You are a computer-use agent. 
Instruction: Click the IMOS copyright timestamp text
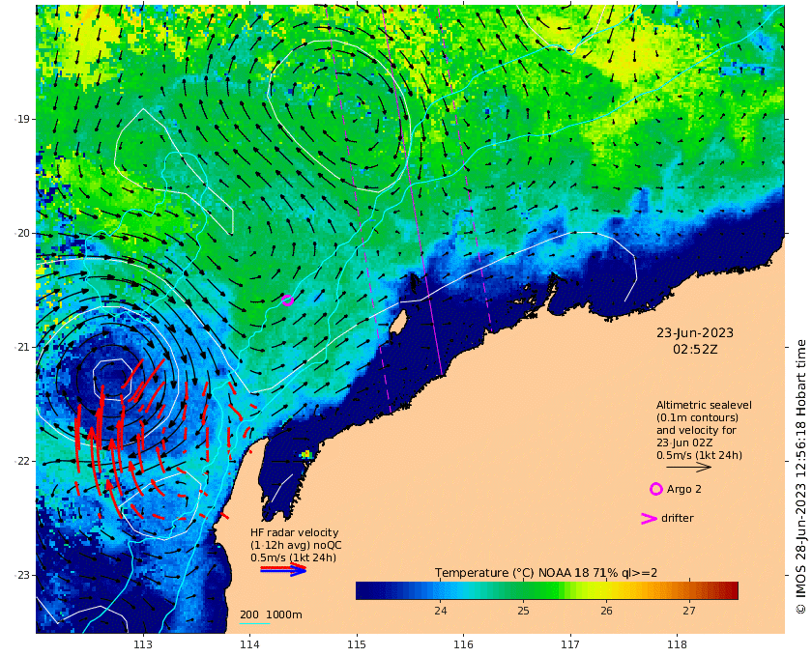801,476
